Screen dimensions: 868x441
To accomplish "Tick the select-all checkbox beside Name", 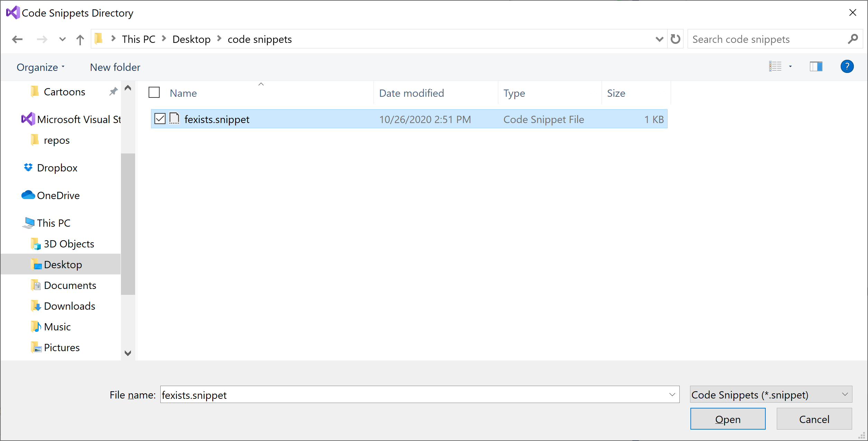I will (154, 93).
